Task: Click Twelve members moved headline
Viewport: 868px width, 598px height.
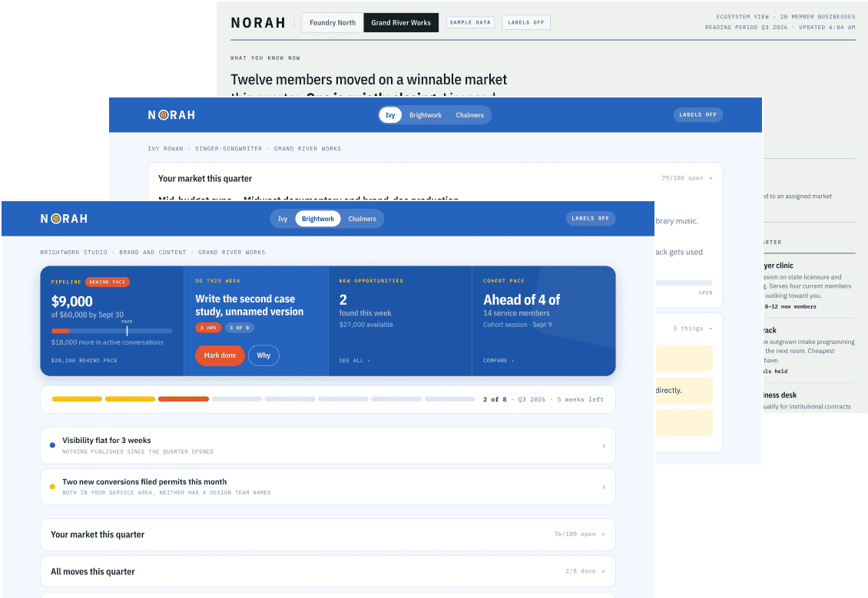Action: point(369,80)
